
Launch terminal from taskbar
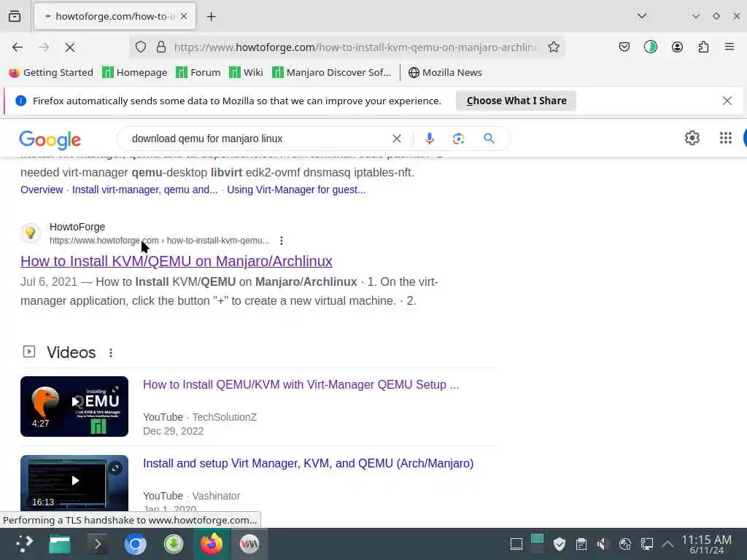point(98,544)
